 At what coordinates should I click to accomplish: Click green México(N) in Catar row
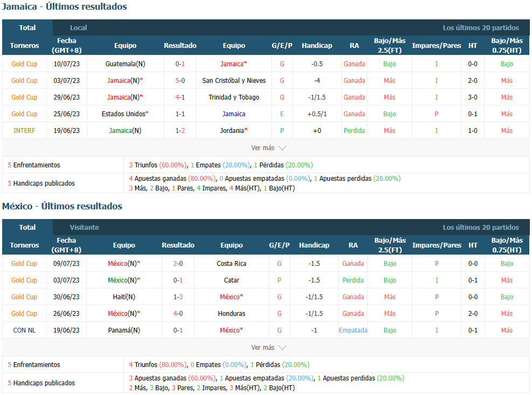tap(124, 280)
